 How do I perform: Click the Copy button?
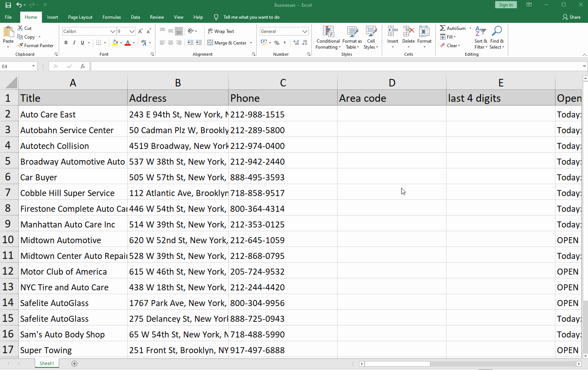pos(26,37)
